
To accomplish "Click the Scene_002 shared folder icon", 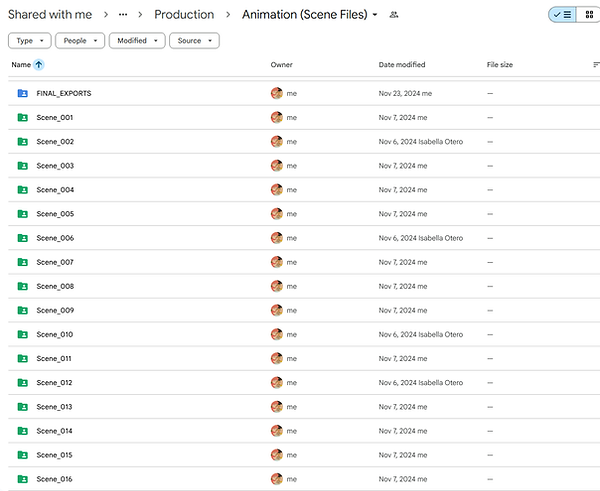I will point(23,141).
